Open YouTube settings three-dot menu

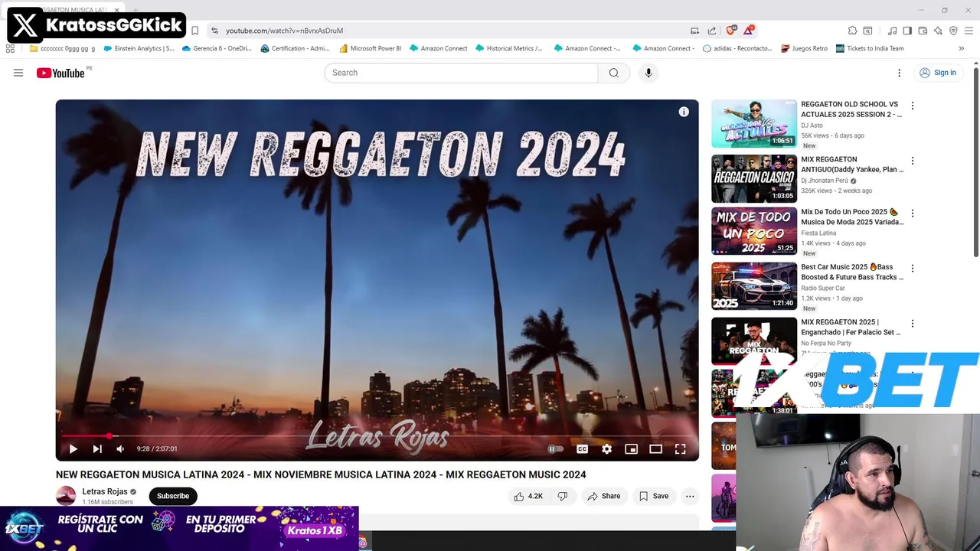click(899, 73)
